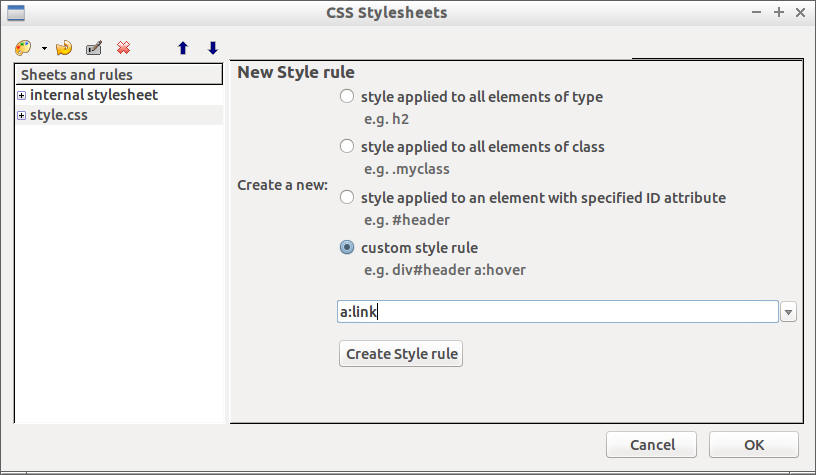Image resolution: width=816 pixels, height=475 pixels.
Task: Select internal stylesheet in the list
Action: (x=94, y=96)
